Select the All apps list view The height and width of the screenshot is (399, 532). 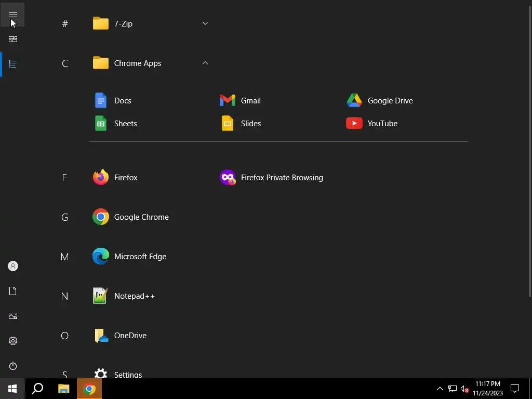click(12, 64)
